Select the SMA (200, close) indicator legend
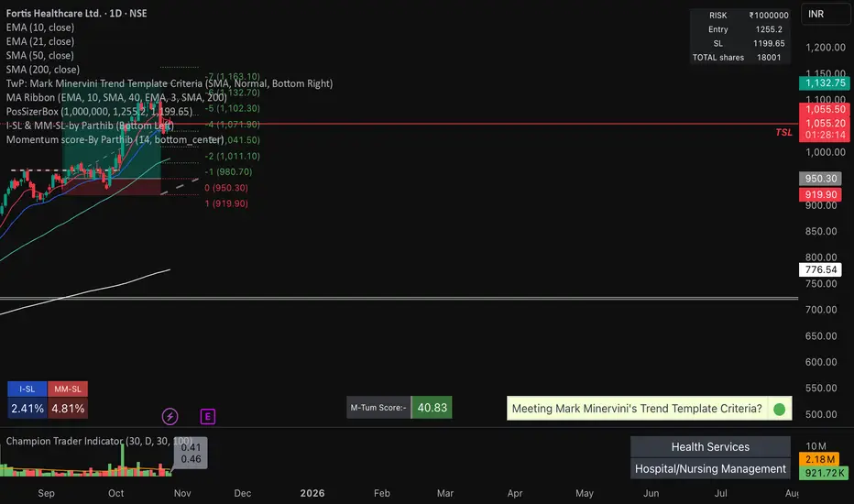The image size is (854, 504). (42, 70)
